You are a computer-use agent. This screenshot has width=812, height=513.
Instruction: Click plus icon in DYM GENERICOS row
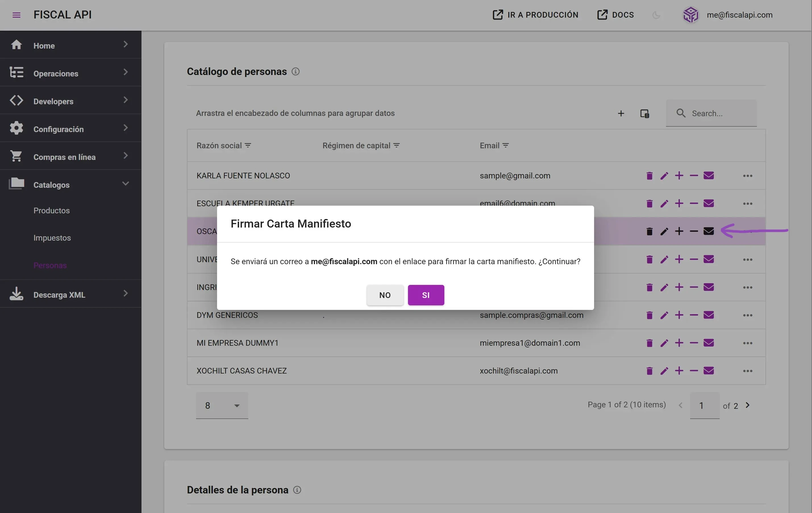click(x=679, y=315)
